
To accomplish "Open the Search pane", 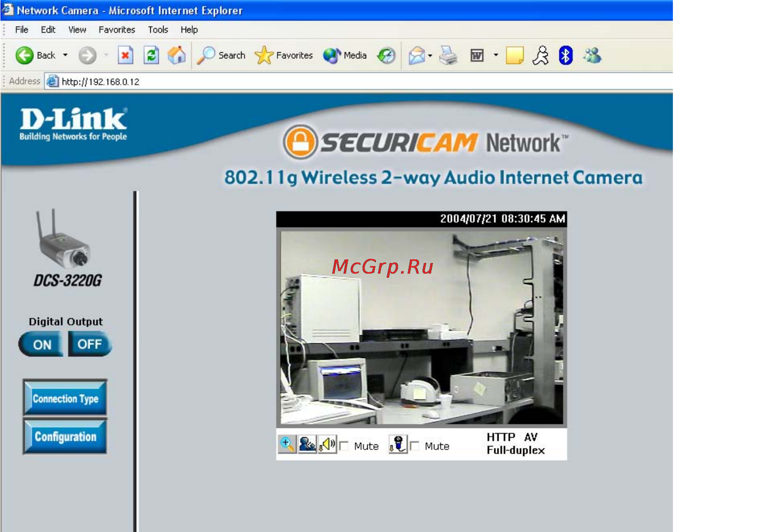I will [222, 55].
